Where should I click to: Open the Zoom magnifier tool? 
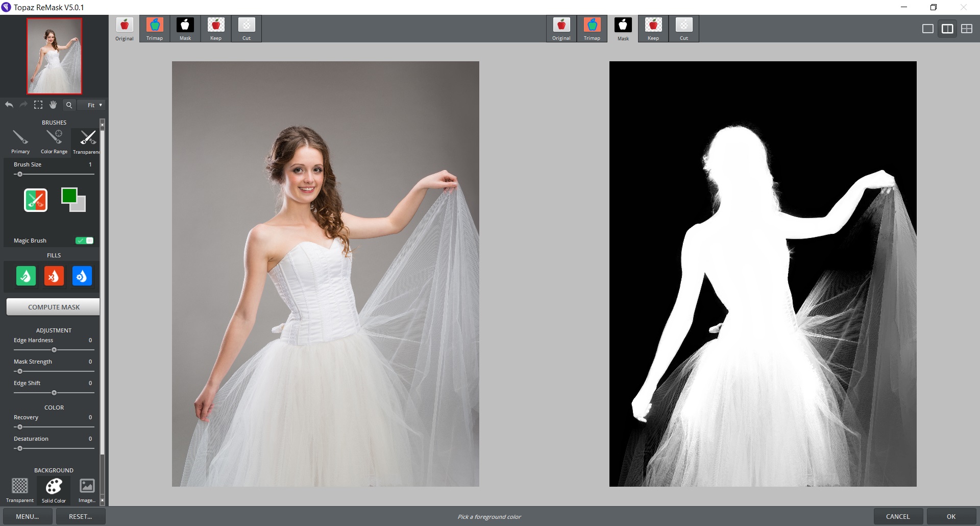click(68, 105)
